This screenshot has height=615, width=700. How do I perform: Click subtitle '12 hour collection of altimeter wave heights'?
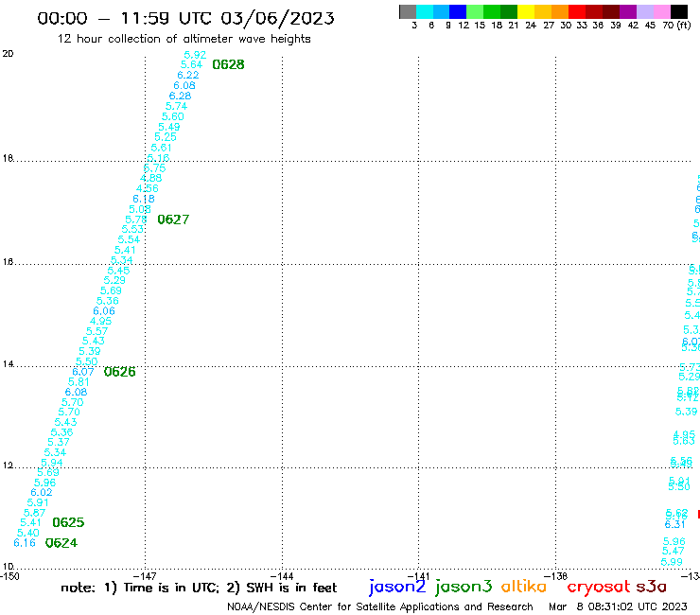[184, 39]
